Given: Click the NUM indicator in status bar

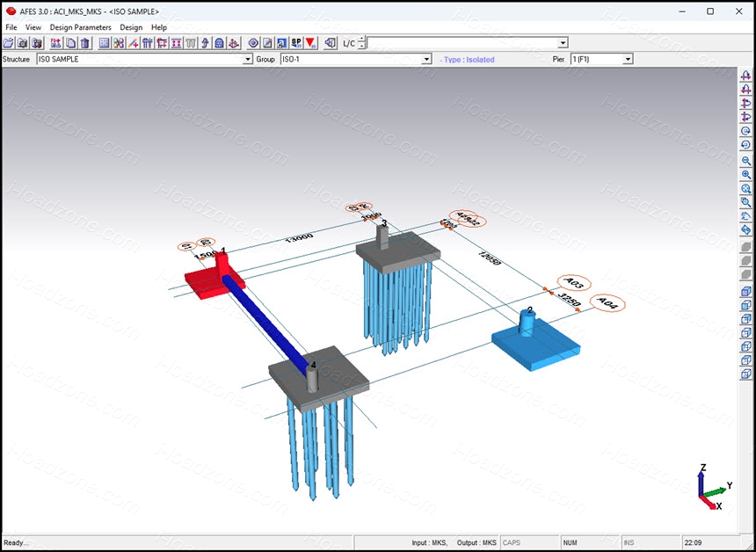Looking at the screenshot, I should click(570, 543).
